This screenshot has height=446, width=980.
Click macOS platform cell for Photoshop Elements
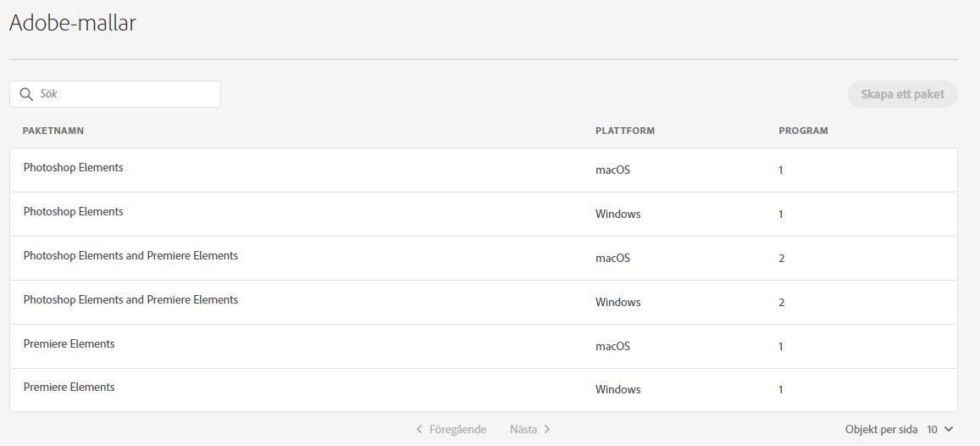pos(612,170)
